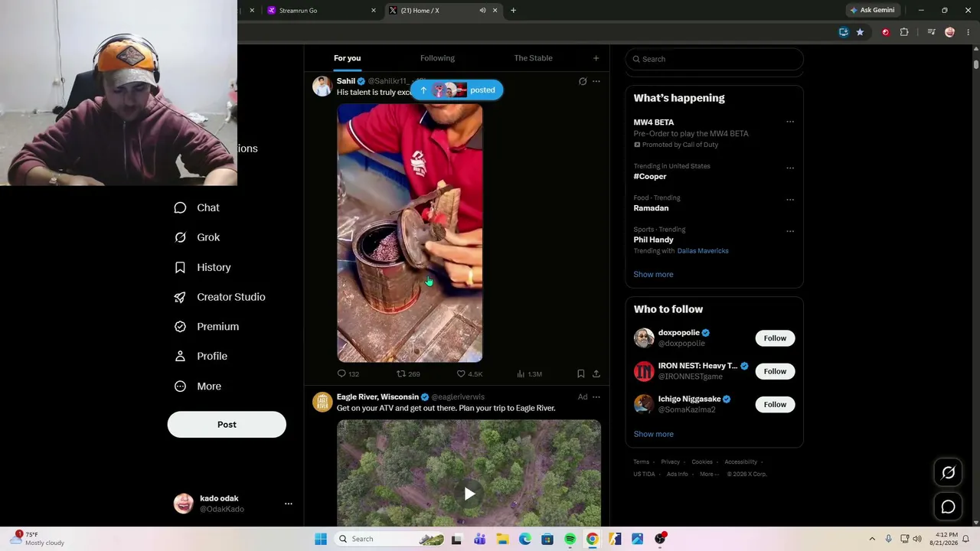Screen dimensions: 980x551
Task: Switch to the Streamrun Go browser tab
Action: coord(322,11)
